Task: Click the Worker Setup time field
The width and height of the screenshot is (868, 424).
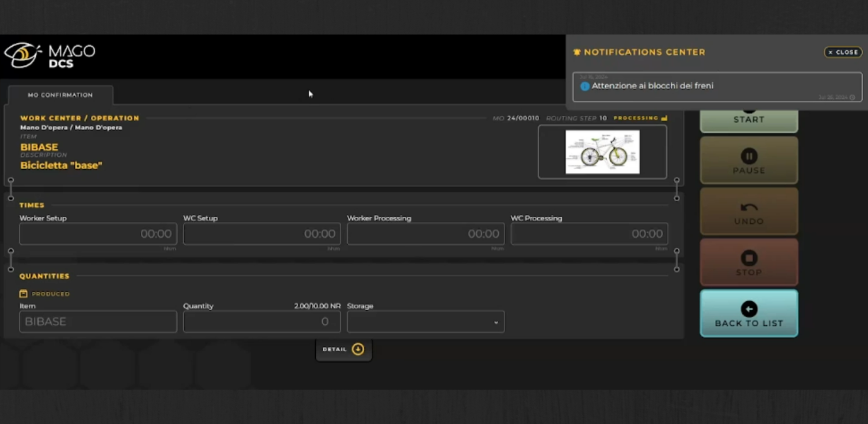Action: [x=98, y=234]
